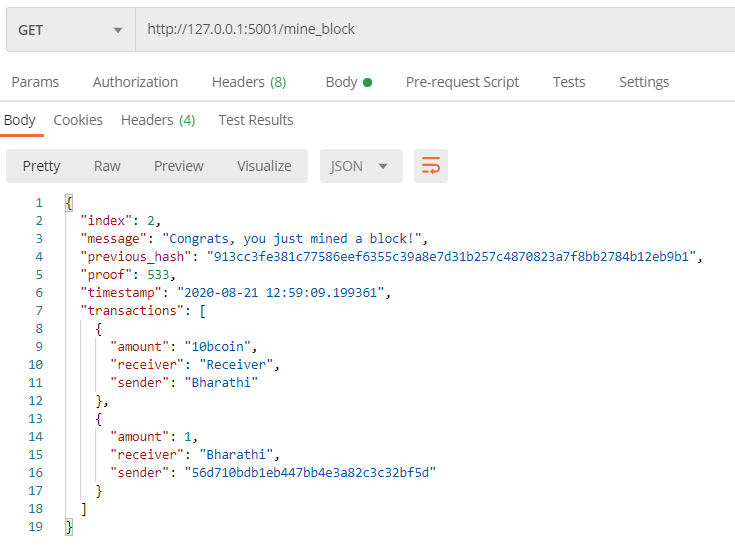Switch to the Params tab

pyautogui.click(x=35, y=82)
